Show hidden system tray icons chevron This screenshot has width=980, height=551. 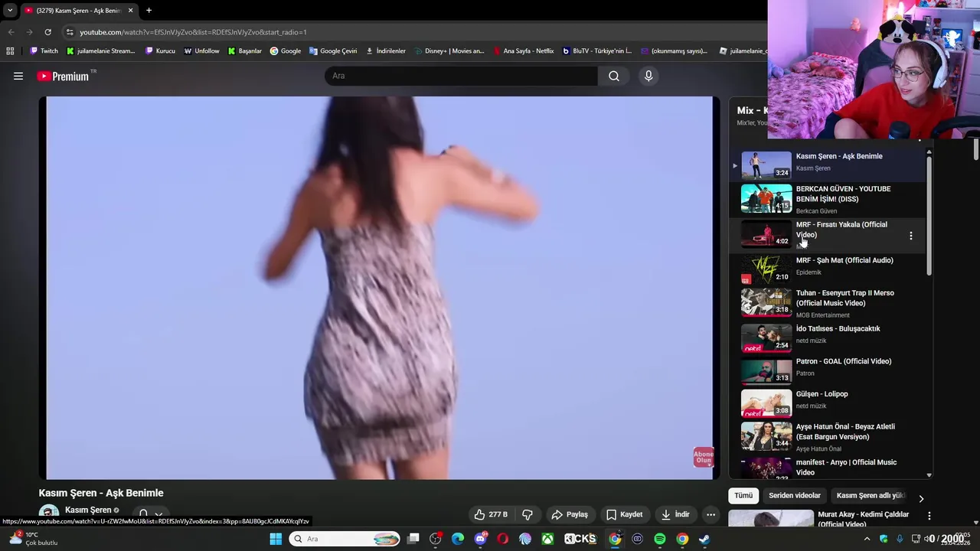click(x=867, y=539)
